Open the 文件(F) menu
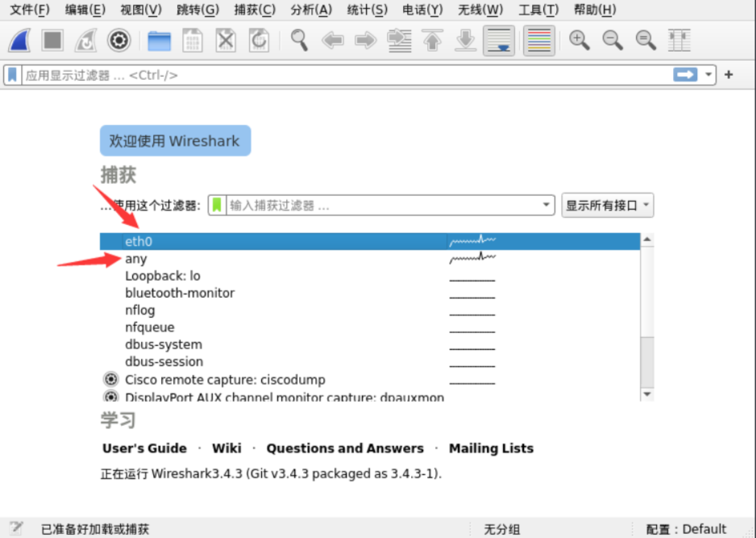 pos(29,10)
